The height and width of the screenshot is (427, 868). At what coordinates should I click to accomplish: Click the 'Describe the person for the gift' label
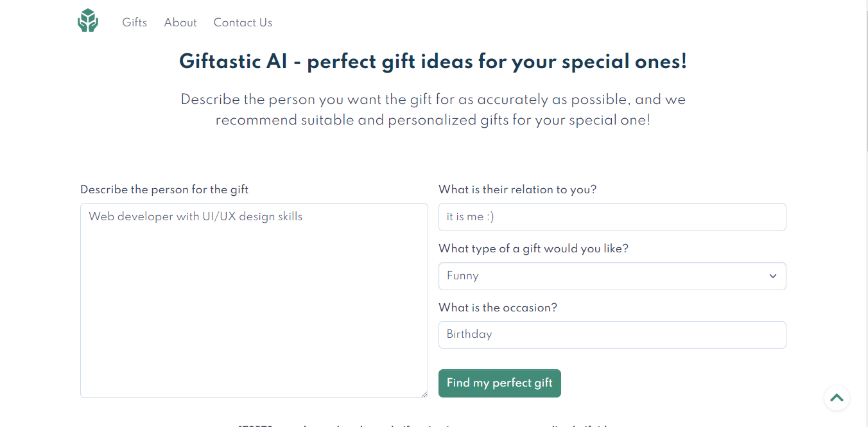(x=164, y=189)
